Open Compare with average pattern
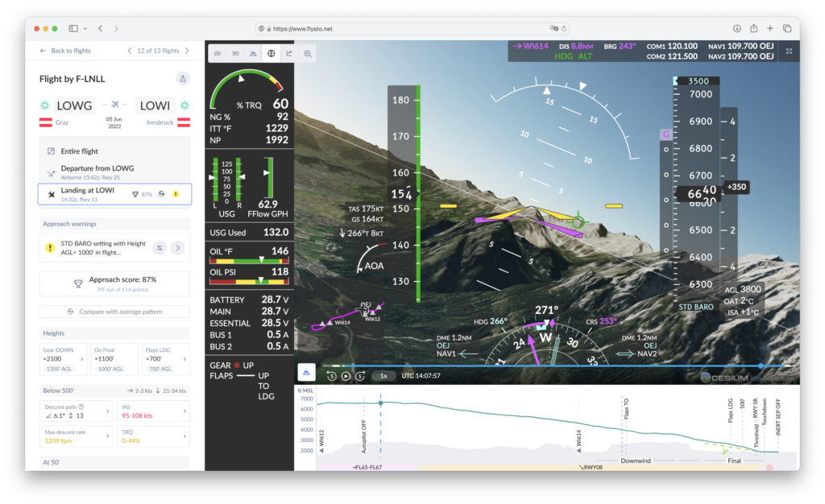Screen dimensions: 825x504 click(x=114, y=312)
